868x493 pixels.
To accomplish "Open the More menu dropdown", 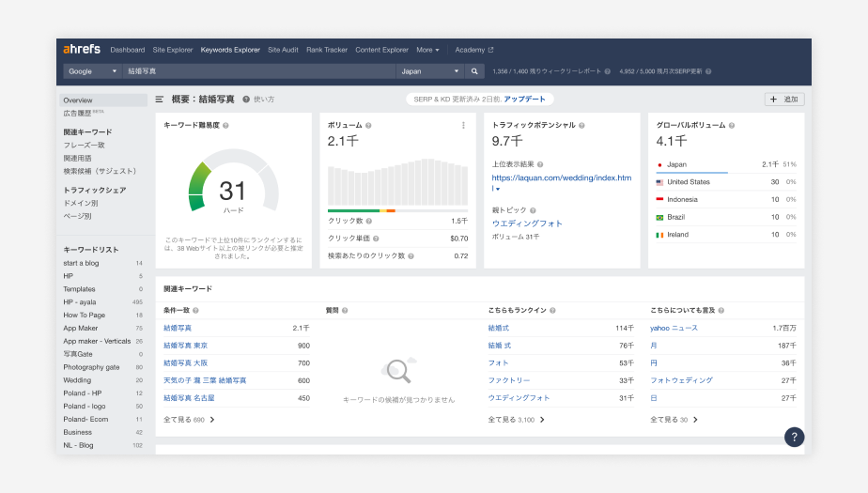I will click(427, 50).
